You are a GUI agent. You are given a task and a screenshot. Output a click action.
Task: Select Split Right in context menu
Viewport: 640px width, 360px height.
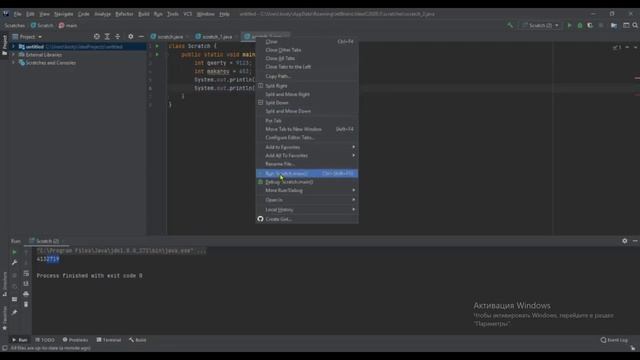[307, 86]
